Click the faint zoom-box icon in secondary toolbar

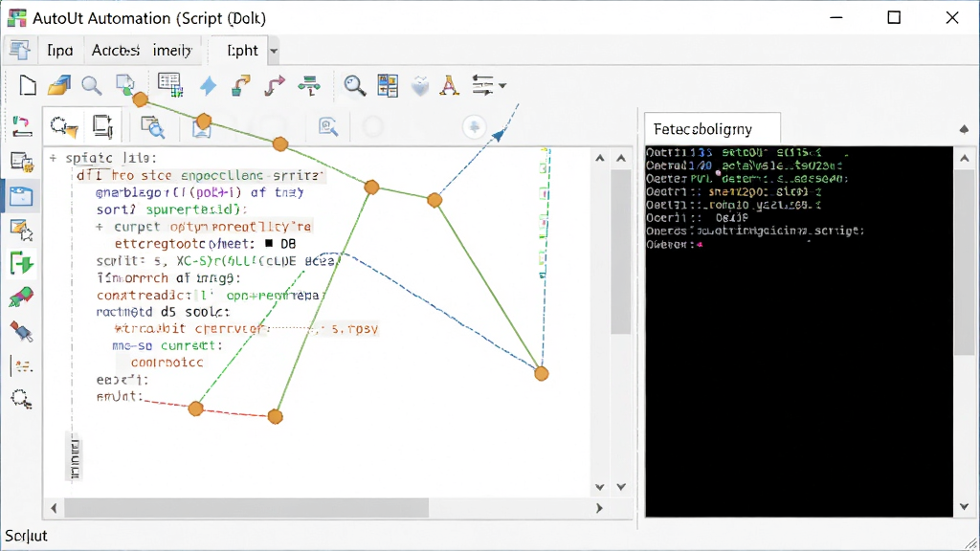[328, 127]
